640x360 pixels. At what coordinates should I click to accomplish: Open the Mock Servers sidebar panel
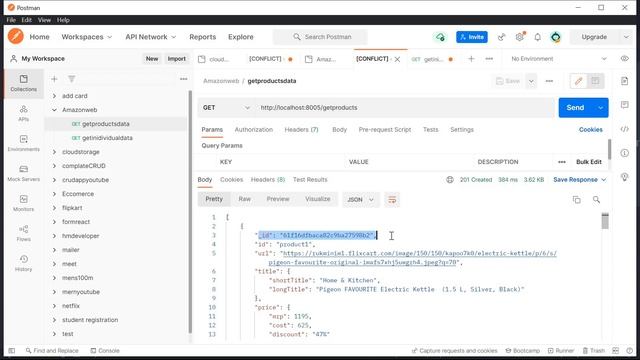point(23,173)
